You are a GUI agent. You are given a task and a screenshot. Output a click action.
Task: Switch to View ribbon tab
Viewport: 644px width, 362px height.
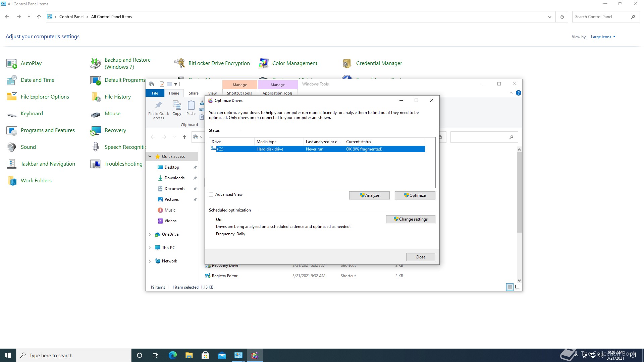coord(213,93)
